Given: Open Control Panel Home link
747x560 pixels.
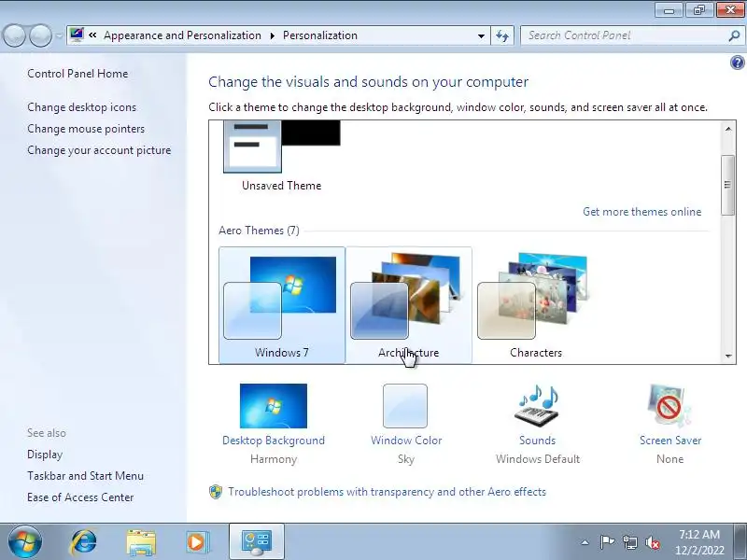Looking at the screenshot, I should pyautogui.click(x=78, y=74).
